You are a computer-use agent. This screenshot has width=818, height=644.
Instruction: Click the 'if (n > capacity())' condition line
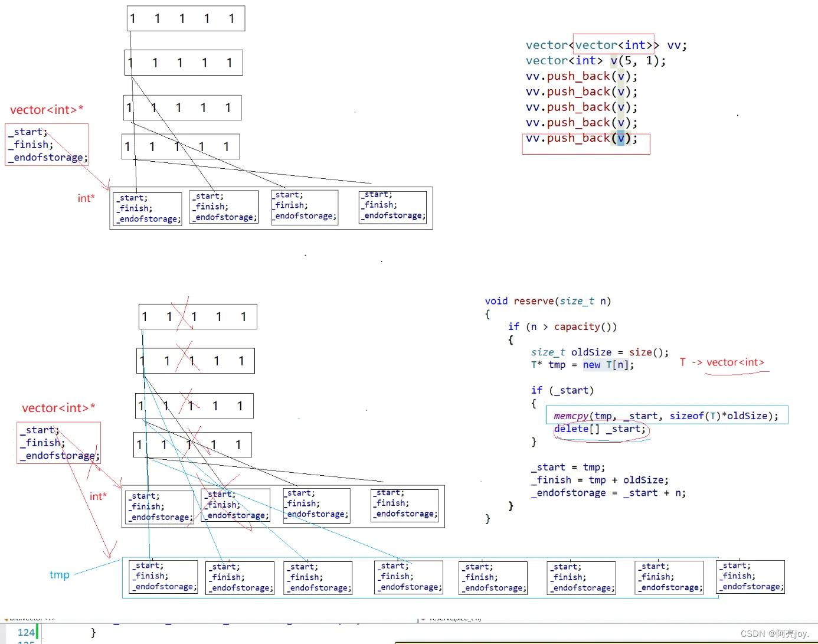pos(562,326)
